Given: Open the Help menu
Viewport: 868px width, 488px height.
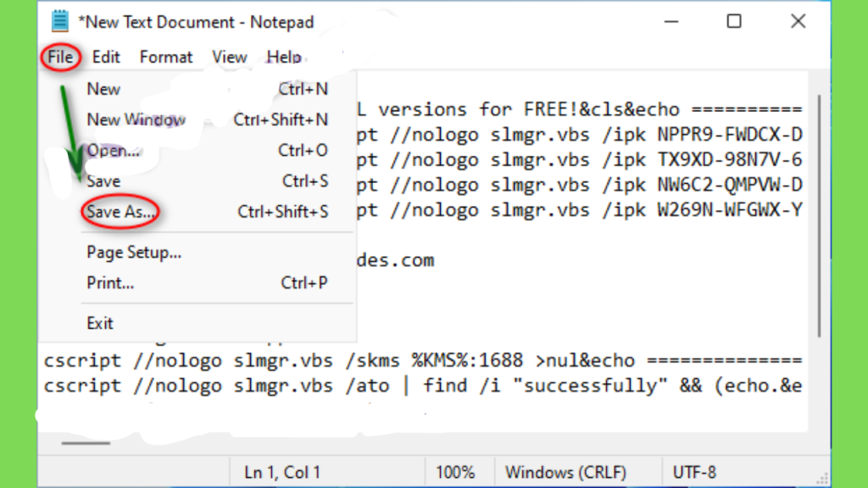Looking at the screenshot, I should tap(284, 57).
